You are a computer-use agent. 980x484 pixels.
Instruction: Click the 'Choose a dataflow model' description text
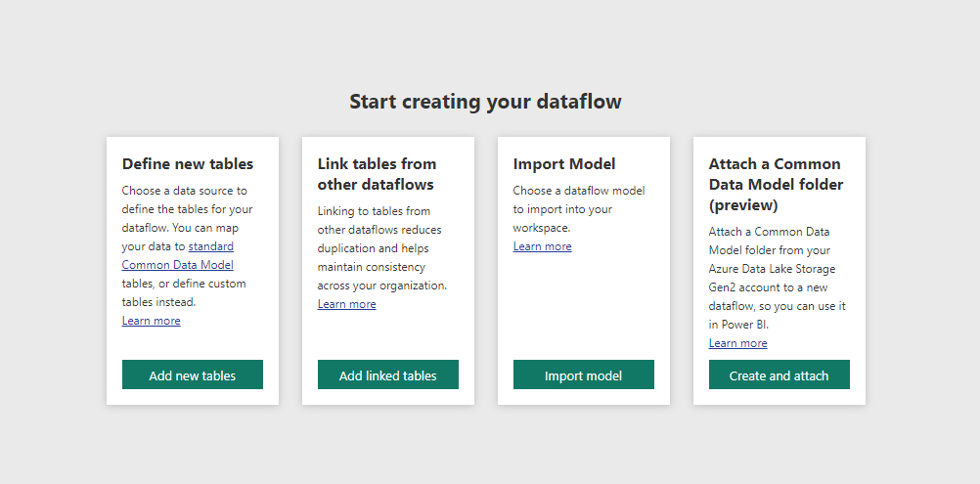click(579, 208)
